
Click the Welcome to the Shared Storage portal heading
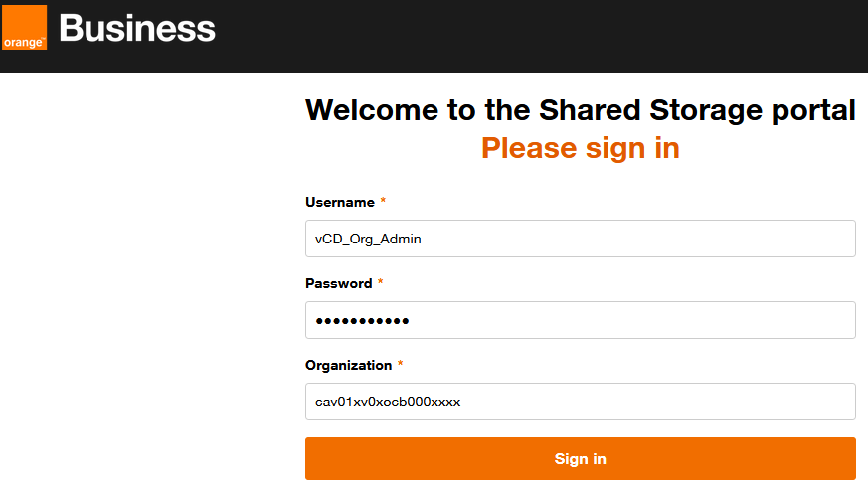pyautogui.click(x=580, y=109)
